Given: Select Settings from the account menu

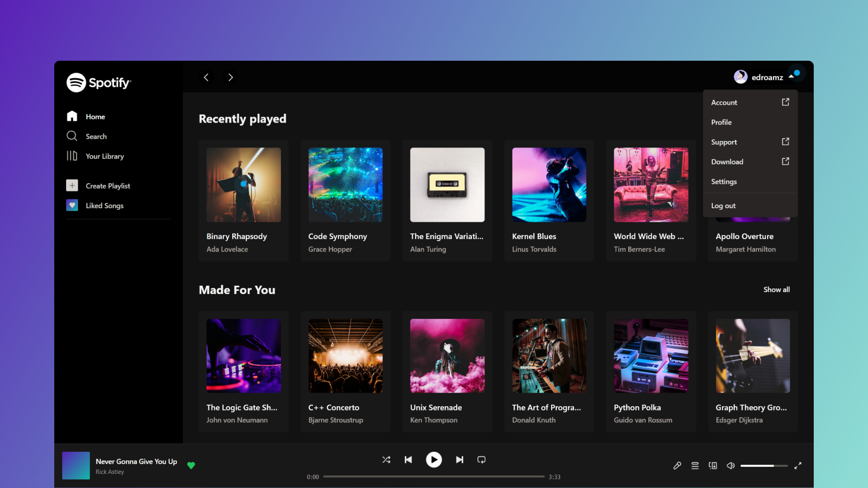Looking at the screenshot, I should (x=724, y=181).
